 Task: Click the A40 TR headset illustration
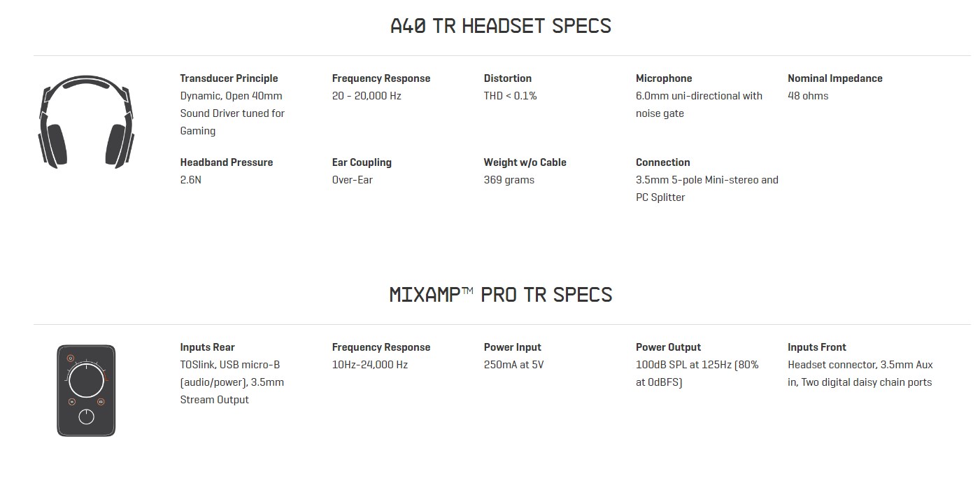[x=86, y=121]
